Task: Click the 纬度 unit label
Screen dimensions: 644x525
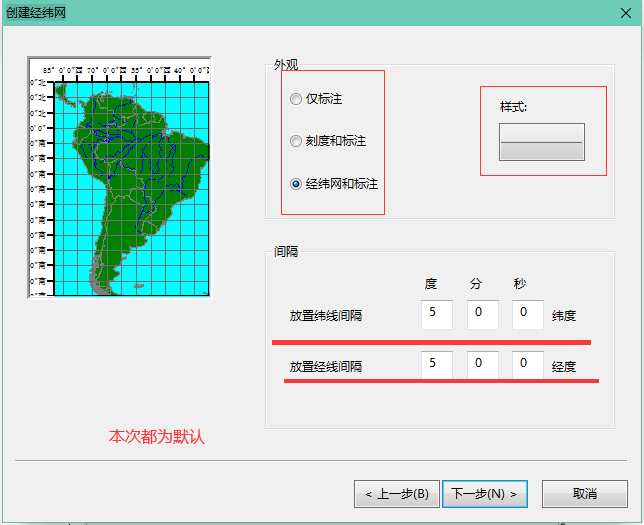Action: pyautogui.click(x=564, y=316)
